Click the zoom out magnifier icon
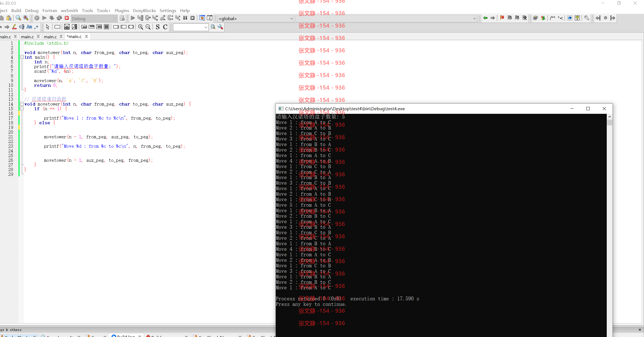This screenshot has width=644, height=337. coord(148,27)
